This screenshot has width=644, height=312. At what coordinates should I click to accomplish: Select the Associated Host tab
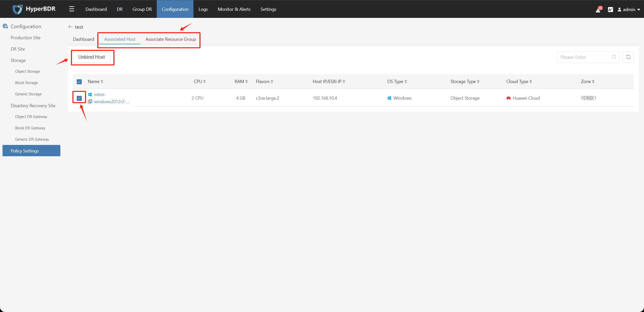(120, 39)
